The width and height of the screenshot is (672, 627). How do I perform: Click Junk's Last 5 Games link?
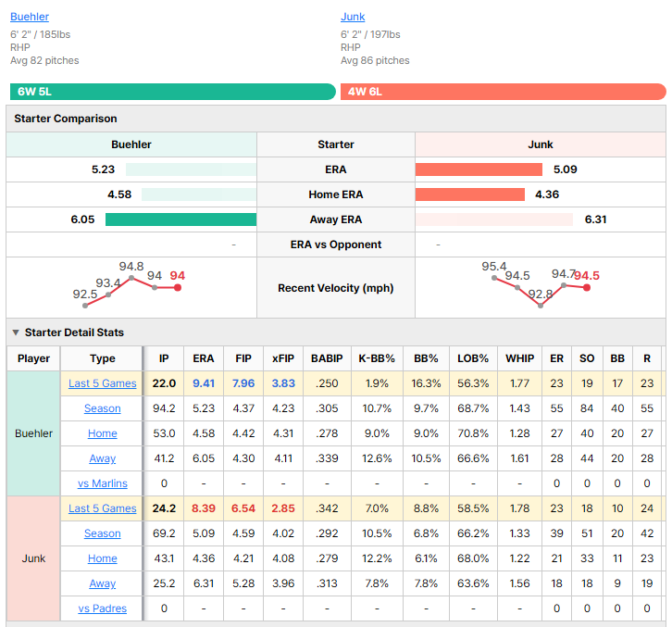[x=103, y=508]
